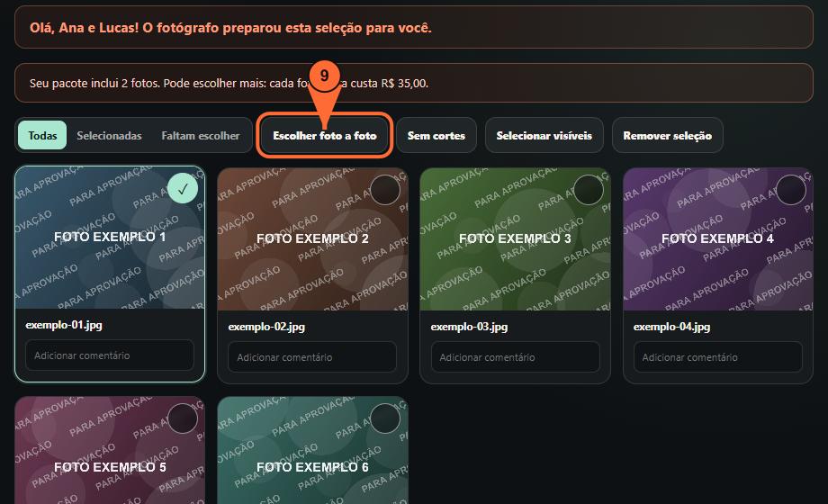Open the Foto Exemplo 3 thumbnail
This screenshot has width=828, height=504.
(x=516, y=238)
